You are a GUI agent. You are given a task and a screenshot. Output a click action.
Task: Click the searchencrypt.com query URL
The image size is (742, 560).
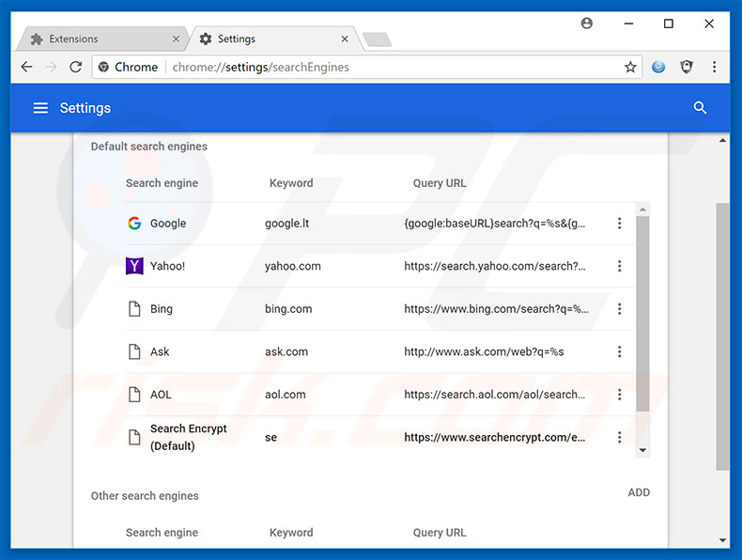point(494,438)
